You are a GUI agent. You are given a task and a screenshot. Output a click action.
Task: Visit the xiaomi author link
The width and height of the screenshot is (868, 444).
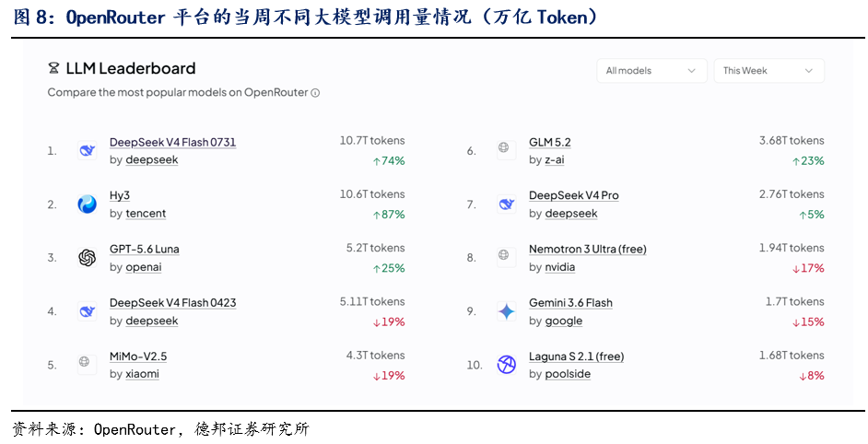pyautogui.click(x=142, y=374)
